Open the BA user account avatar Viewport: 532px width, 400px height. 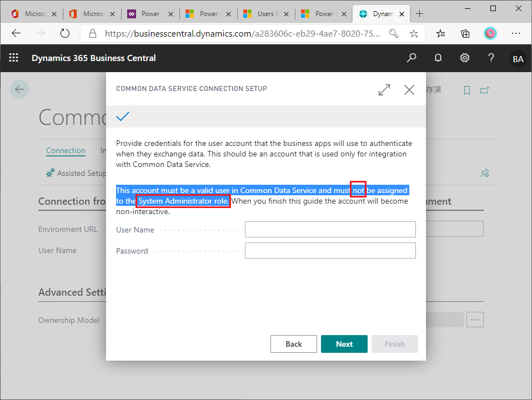coord(518,59)
